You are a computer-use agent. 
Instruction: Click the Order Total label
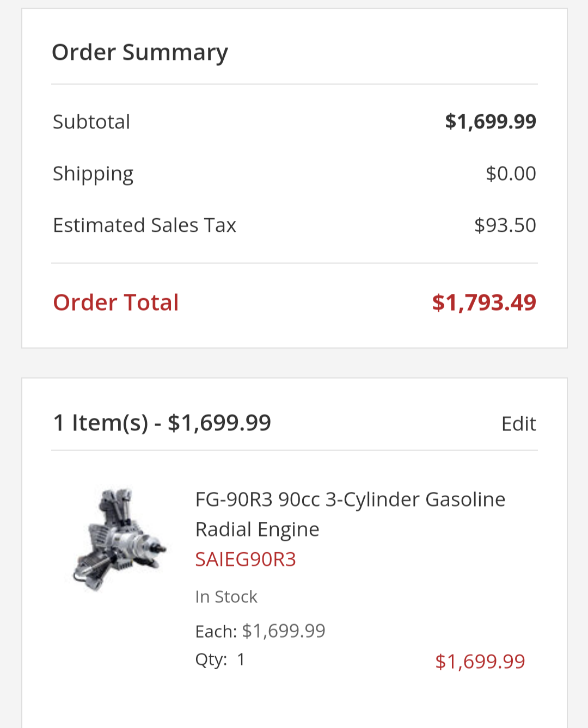click(x=115, y=303)
